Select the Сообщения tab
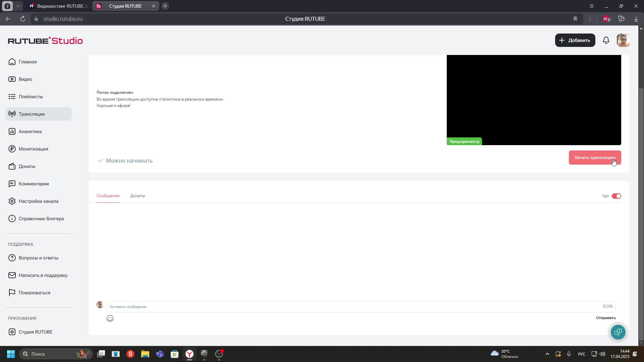The width and height of the screenshot is (644, 362). (x=108, y=196)
